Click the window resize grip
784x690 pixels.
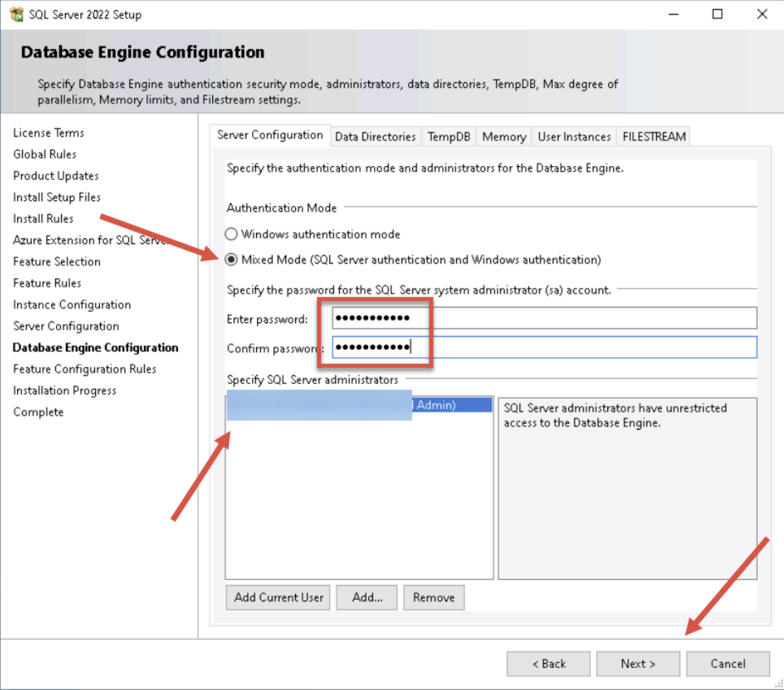(778, 684)
